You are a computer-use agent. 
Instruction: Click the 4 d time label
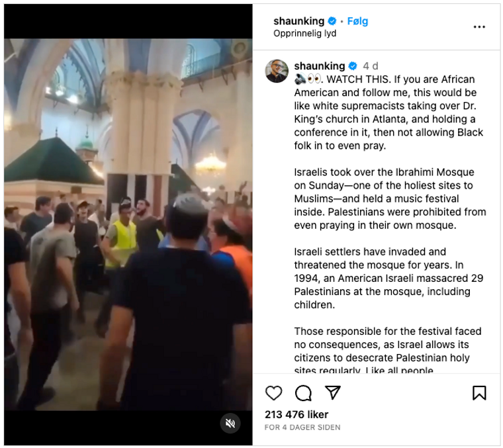(x=371, y=66)
